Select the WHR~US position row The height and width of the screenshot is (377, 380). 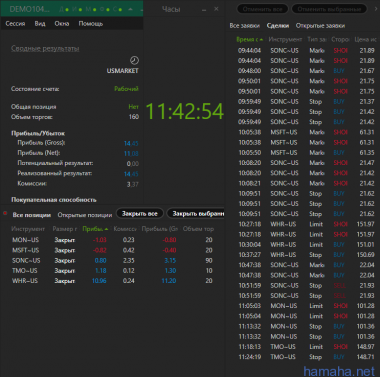pos(113,281)
